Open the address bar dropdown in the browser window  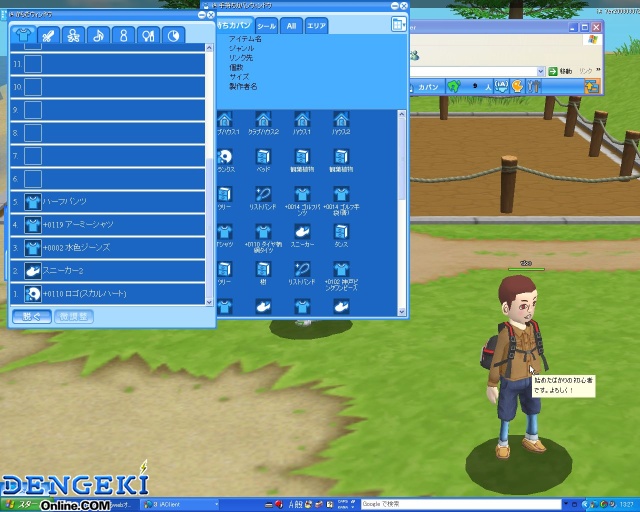point(541,71)
